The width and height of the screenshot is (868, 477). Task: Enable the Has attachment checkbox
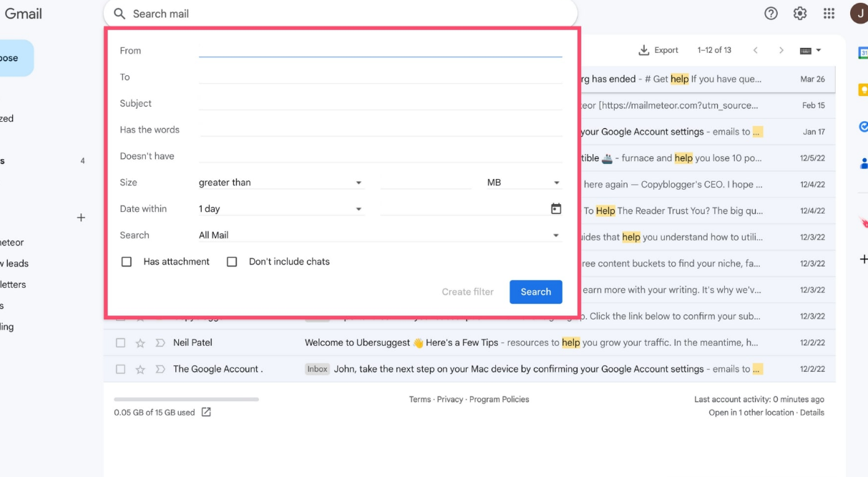tap(127, 262)
